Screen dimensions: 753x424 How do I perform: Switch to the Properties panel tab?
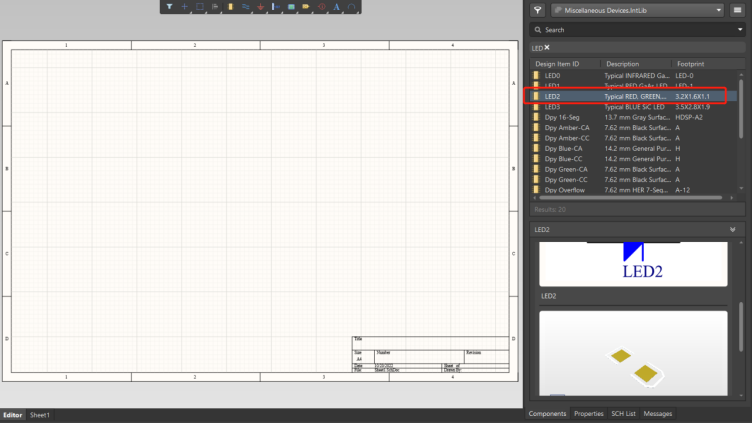tap(588, 413)
